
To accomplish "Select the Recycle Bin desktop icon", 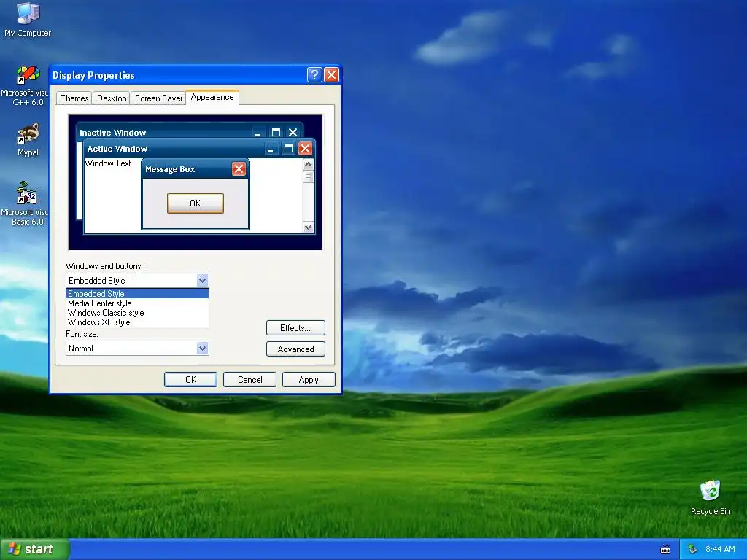I will coord(711,497).
